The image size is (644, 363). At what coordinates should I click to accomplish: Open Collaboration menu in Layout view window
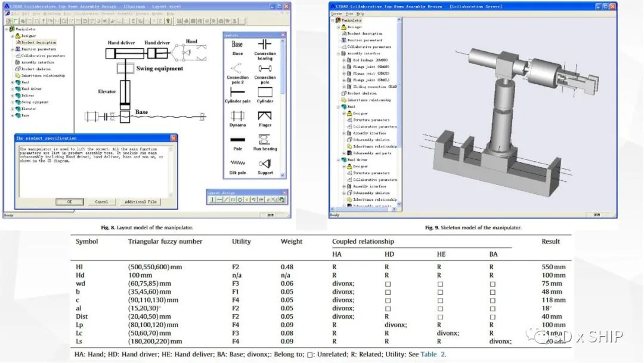(x=86, y=14)
